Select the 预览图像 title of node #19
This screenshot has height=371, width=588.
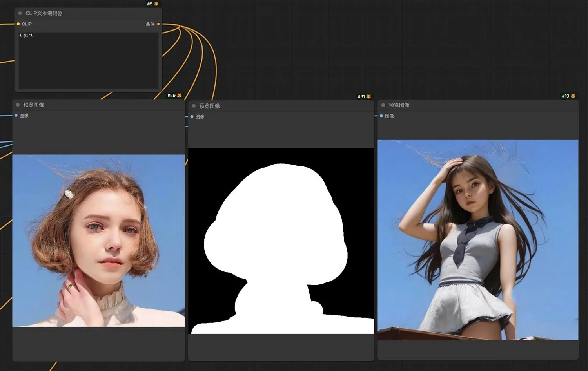click(399, 105)
